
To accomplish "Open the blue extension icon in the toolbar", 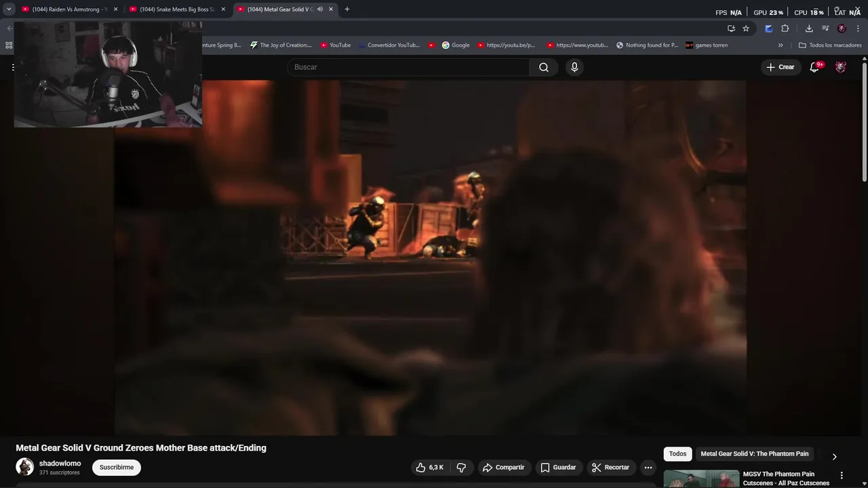I will [x=768, y=28].
